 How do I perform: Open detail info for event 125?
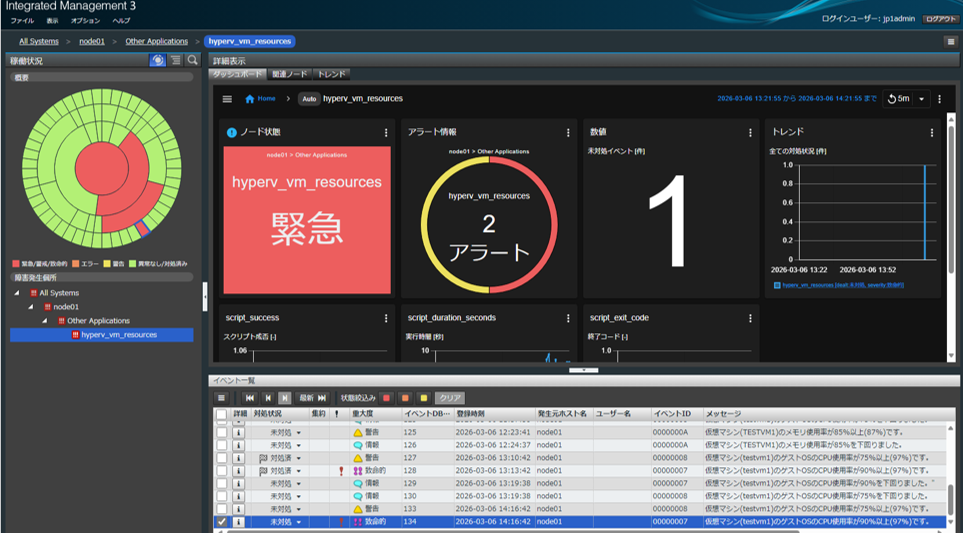(238, 432)
